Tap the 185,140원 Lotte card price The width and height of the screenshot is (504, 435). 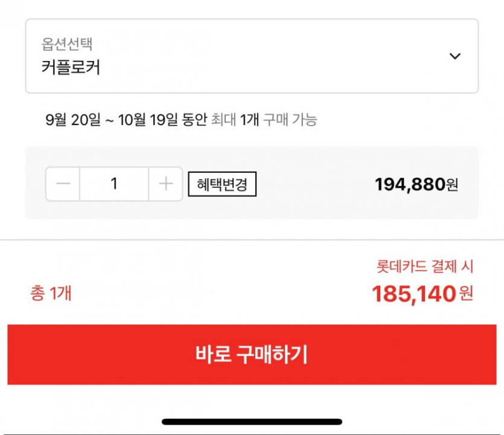[x=413, y=294]
